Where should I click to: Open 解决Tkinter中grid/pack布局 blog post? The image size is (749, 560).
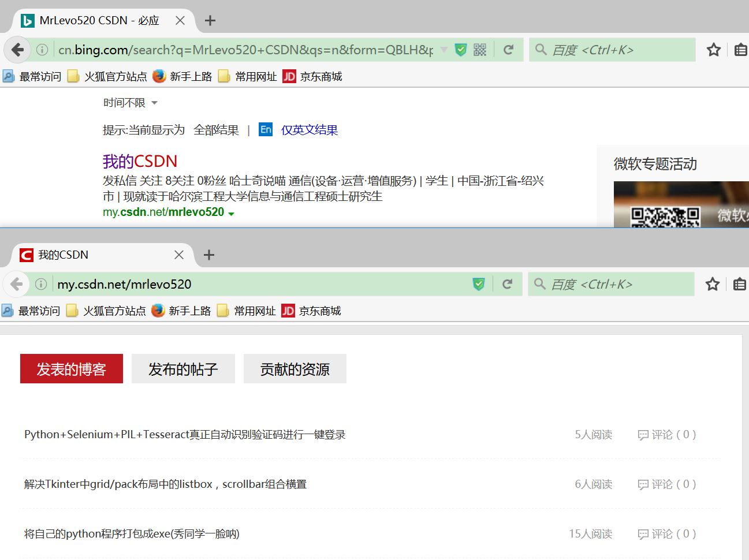coord(165,484)
